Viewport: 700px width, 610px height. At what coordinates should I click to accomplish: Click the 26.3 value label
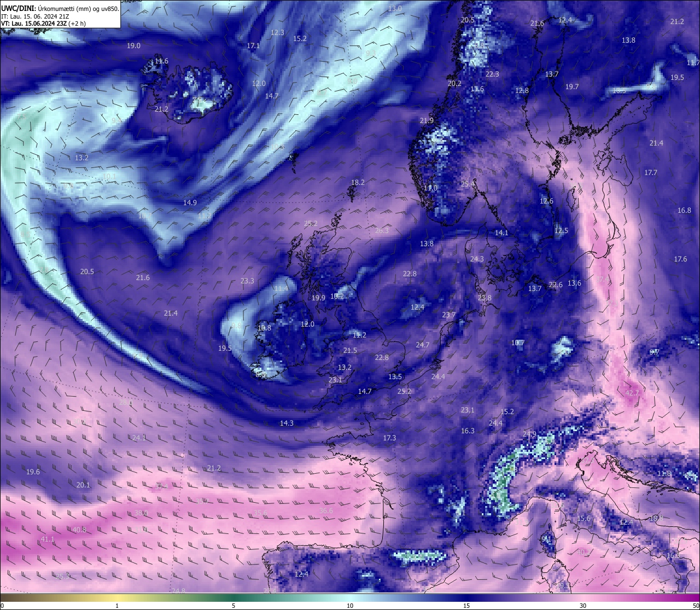pos(382,231)
